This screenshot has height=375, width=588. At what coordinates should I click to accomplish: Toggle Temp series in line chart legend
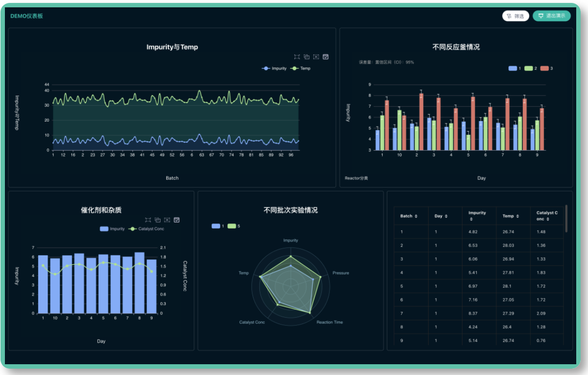tap(301, 69)
